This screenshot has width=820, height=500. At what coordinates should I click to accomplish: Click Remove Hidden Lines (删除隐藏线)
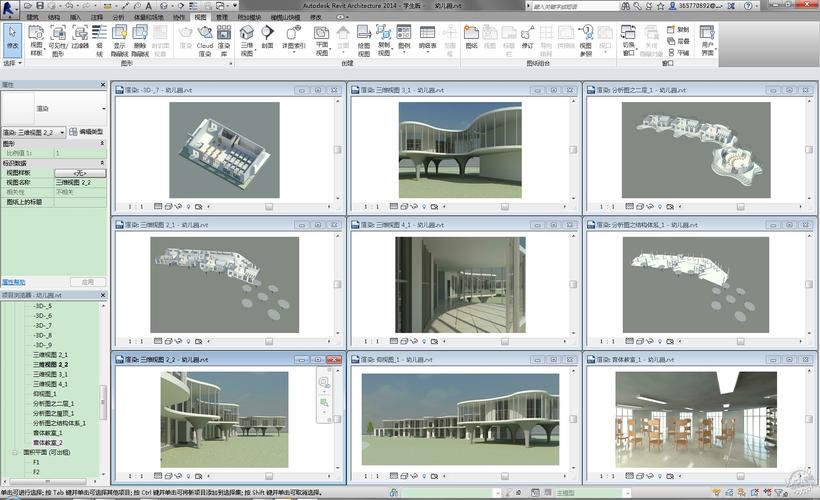[140, 40]
